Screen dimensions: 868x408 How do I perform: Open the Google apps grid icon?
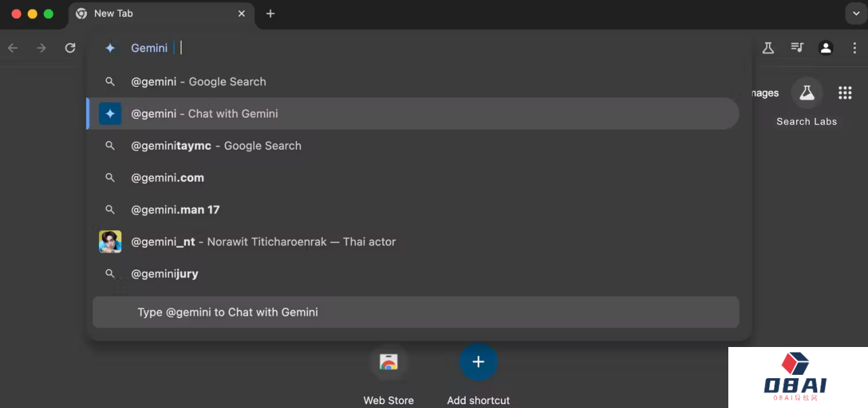pyautogui.click(x=845, y=93)
